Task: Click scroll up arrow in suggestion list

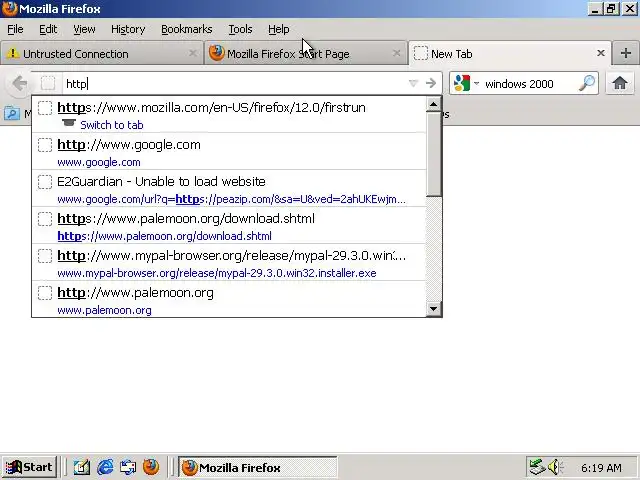Action: pyautogui.click(x=433, y=104)
